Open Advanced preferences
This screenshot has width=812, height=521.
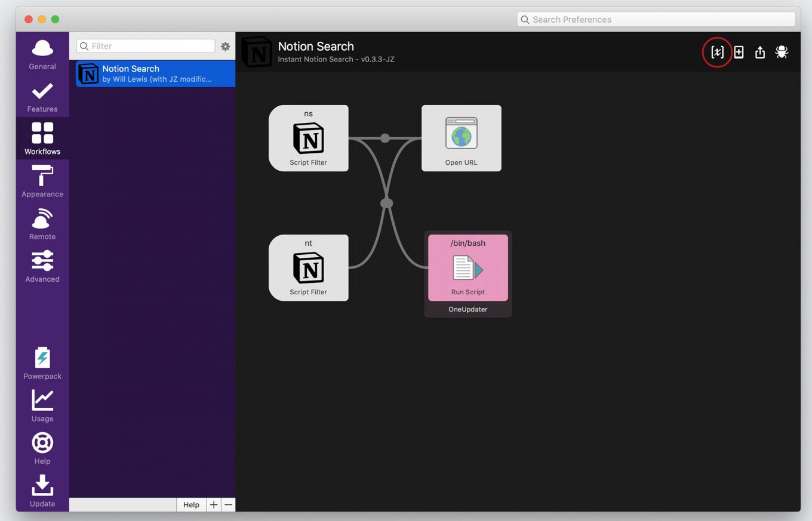(42, 266)
